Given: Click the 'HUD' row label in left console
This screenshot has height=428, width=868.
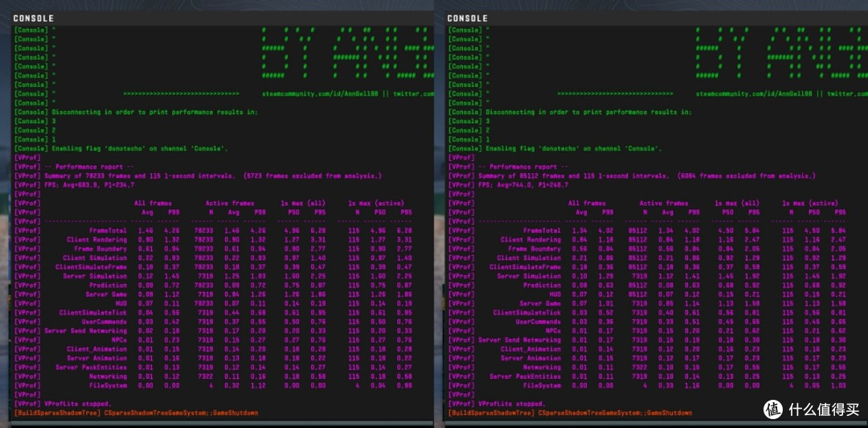Looking at the screenshot, I should pos(121,303).
